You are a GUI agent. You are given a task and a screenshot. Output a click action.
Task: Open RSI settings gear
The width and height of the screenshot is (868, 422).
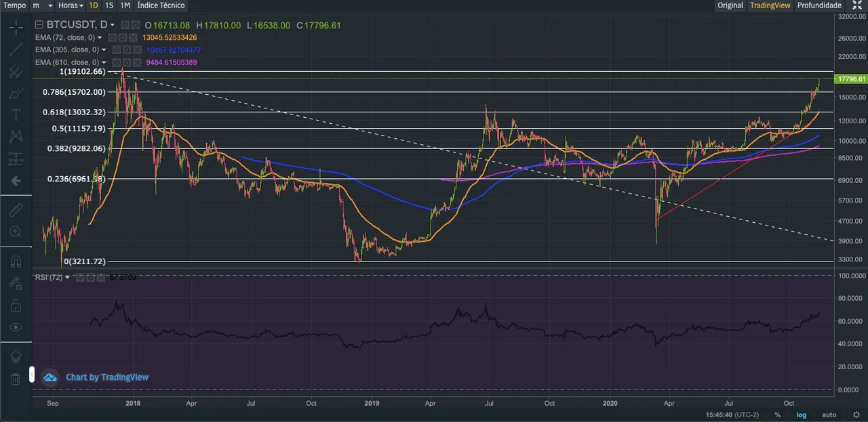[x=90, y=277]
